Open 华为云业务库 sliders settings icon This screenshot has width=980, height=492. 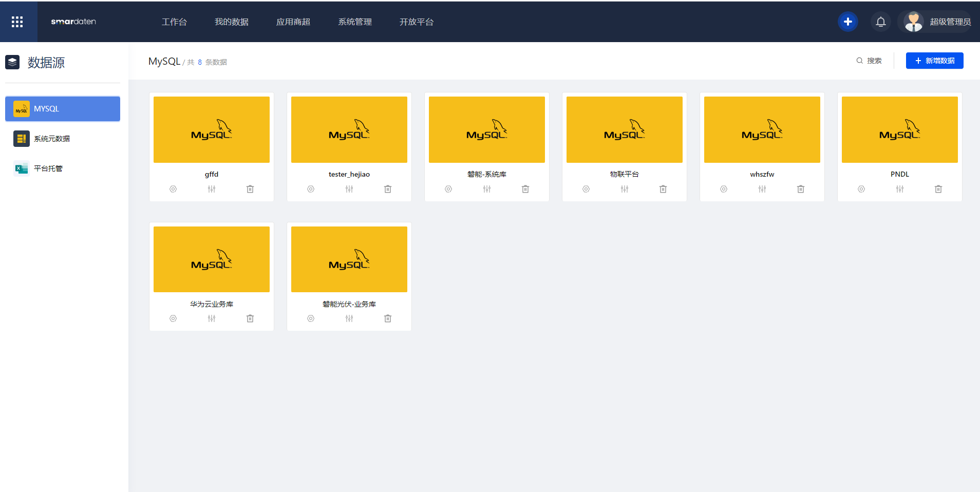(x=212, y=318)
